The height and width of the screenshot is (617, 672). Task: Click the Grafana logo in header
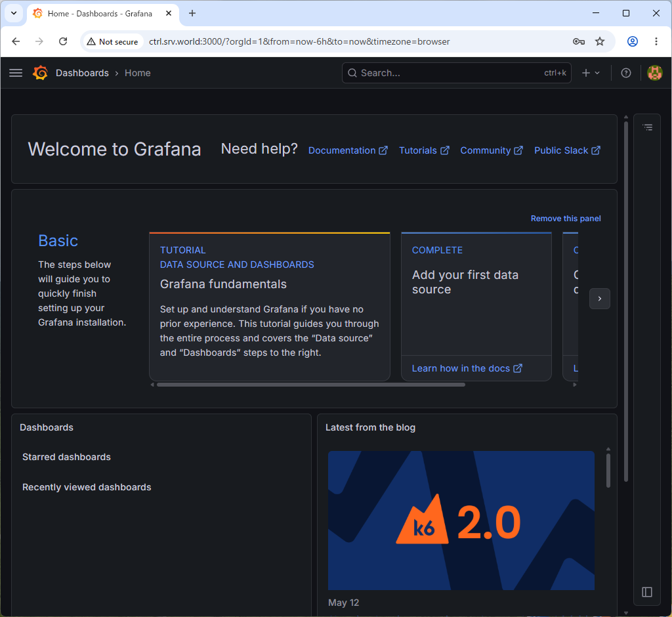[40, 73]
